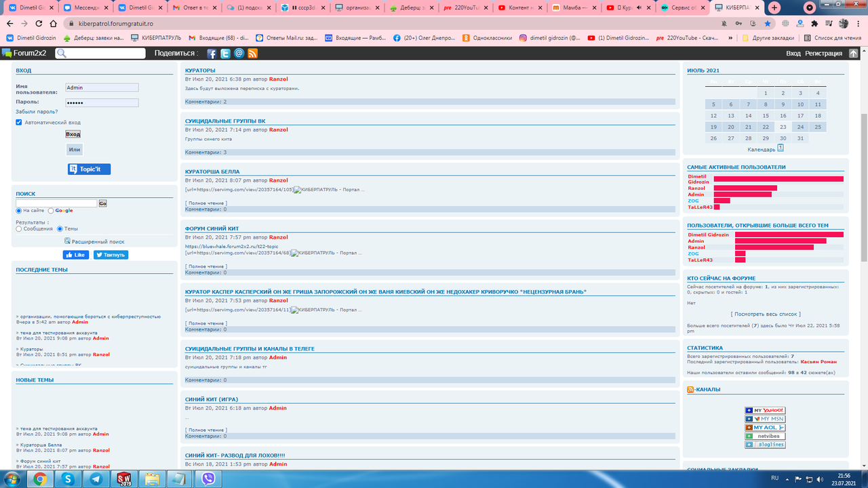Open SolidWorks 2019 from the taskbar
868x488 pixels.
[x=124, y=479]
